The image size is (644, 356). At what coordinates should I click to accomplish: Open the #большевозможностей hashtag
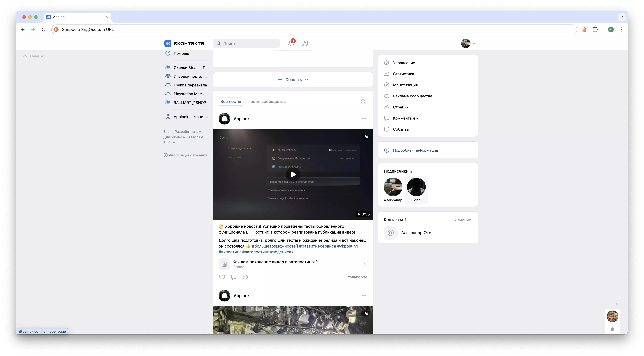[275, 246]
